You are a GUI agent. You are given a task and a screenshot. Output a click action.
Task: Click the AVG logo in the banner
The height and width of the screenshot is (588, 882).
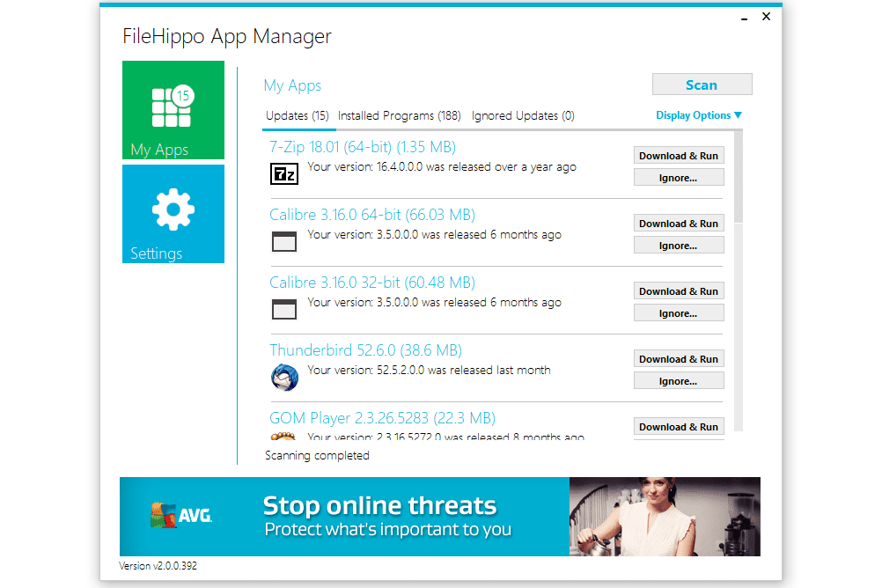click(181, 515)
